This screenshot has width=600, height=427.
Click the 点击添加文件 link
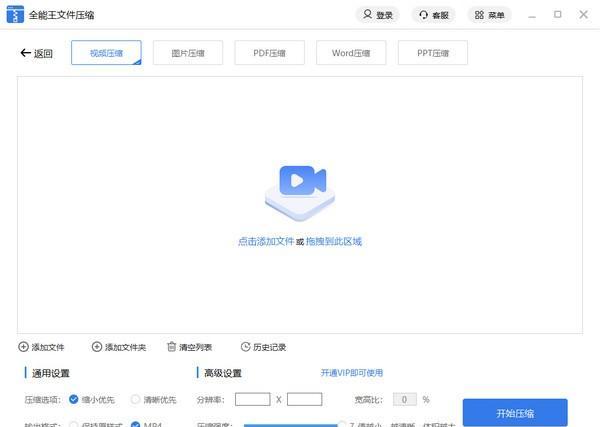coord(266,241)
